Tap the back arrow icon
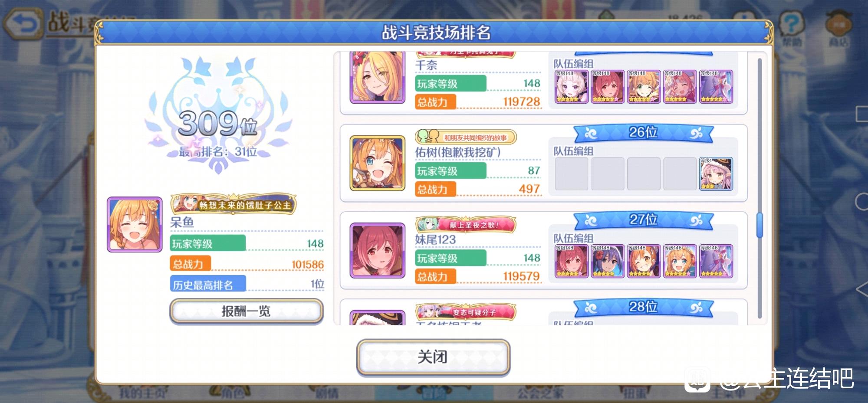This screenshot has width=868, height=403. [23, 24]
